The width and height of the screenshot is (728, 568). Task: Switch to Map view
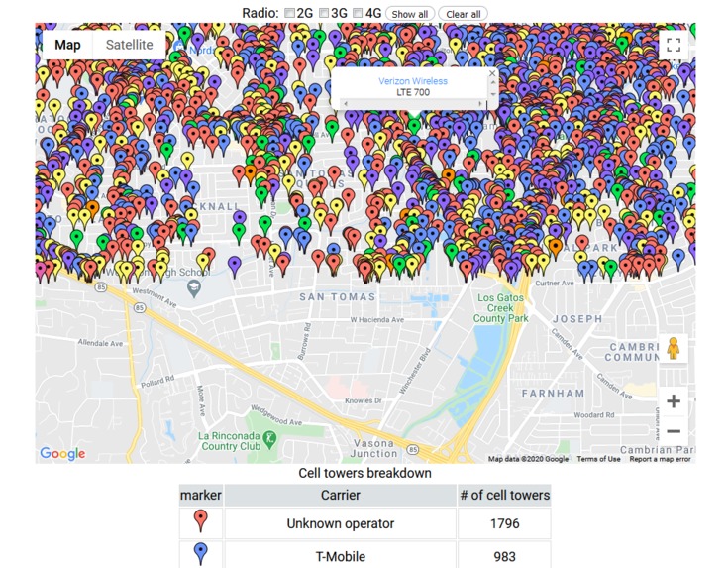pyautogui.click(x=67, y=45)
